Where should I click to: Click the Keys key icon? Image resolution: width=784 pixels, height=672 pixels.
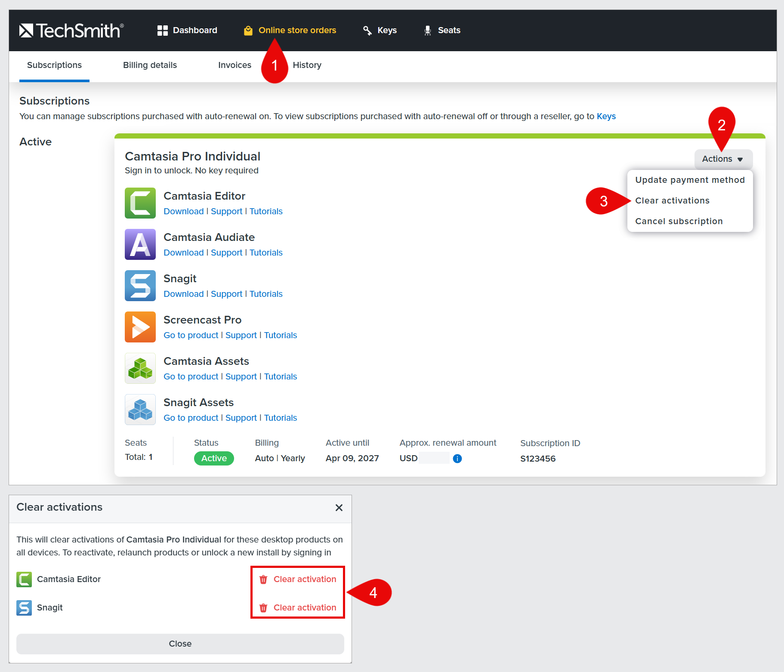[367, 31]
